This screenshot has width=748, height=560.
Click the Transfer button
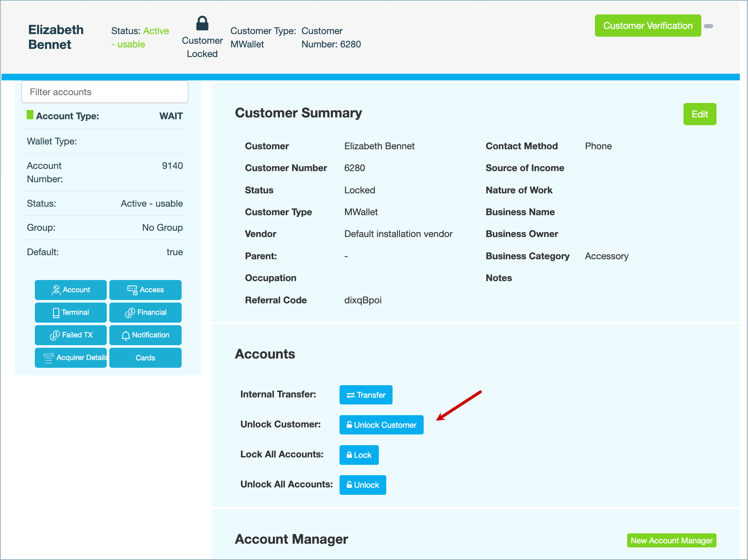(x=365, y=395)
